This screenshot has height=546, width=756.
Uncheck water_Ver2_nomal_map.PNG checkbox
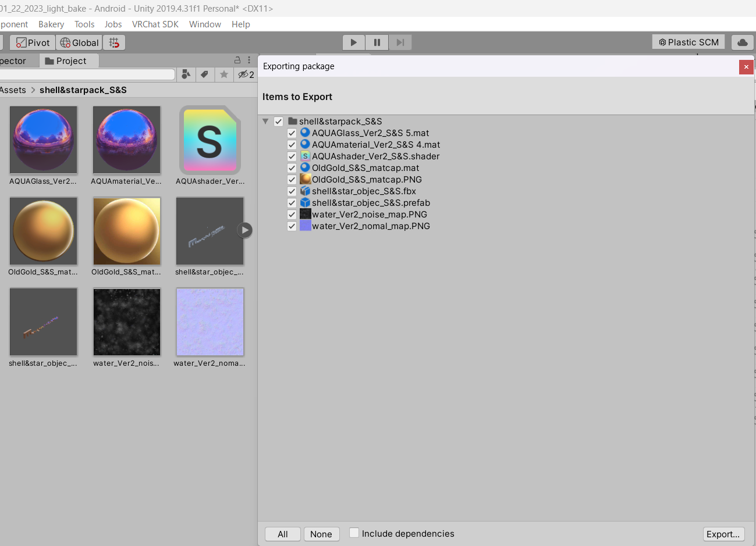click(292, 226)
